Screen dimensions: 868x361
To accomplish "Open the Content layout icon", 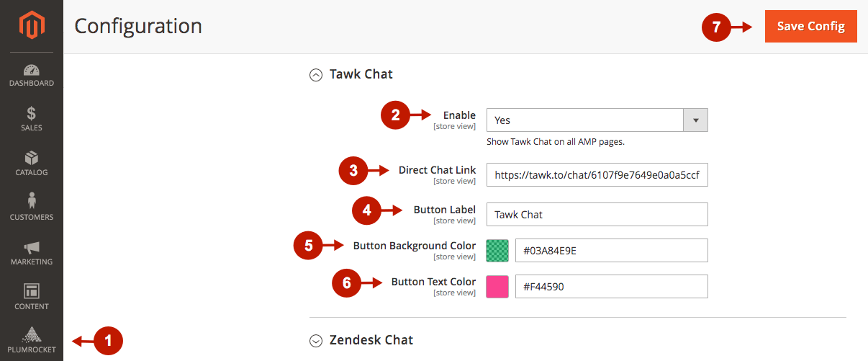I will (x=31, y=292).
